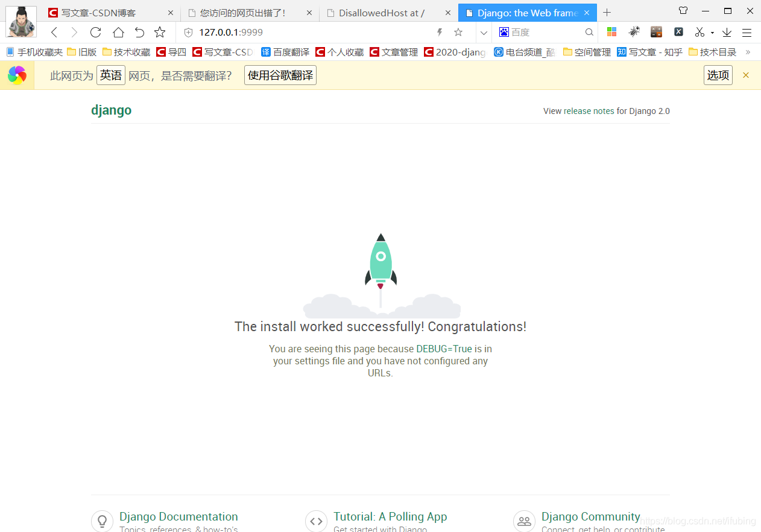Screen dimensions: 761x532
Task: Click the code brackets tutorial icon
Action: tap(317, 522)
